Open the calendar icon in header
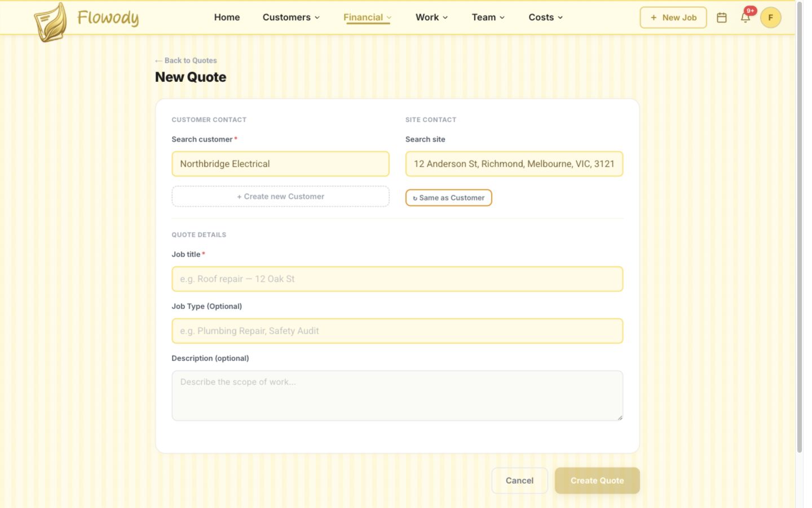812x508 pixels. [x=721, y=17]
